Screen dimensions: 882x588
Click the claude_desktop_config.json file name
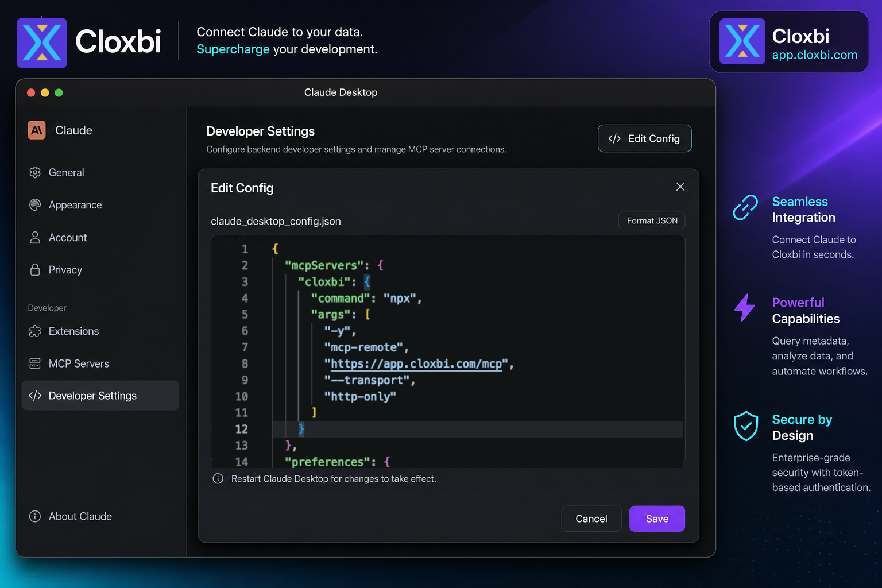click(x=276, y=221)
